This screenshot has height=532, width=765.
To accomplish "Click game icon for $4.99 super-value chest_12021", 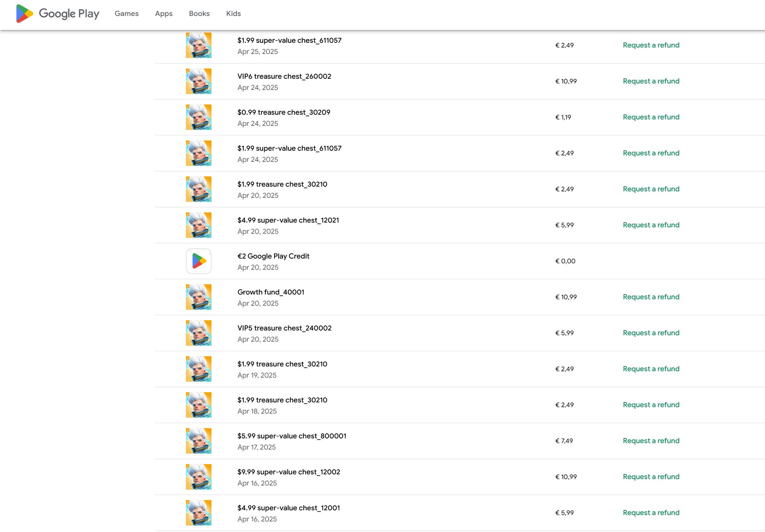I will 199,225.
